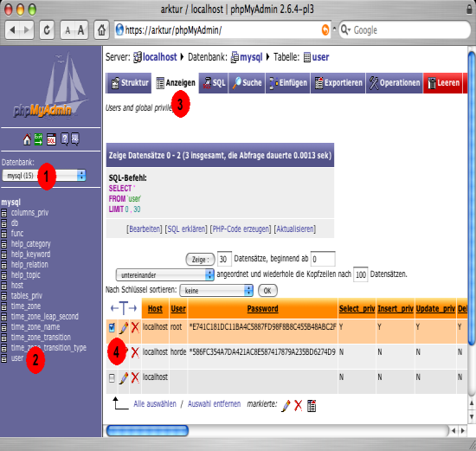Viewport: 476px width, 451px height.
Task: Click the scroll right arrow at bottom
Action: pyautogui.click(x=463, y=430)
